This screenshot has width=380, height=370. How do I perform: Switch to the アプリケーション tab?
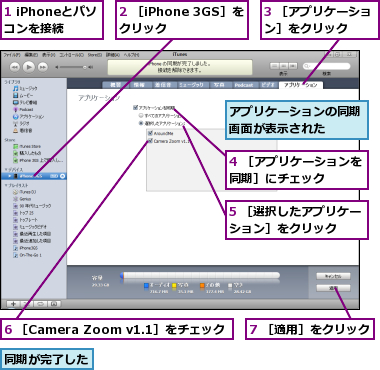pyautogui.click(x=301, y=85)
